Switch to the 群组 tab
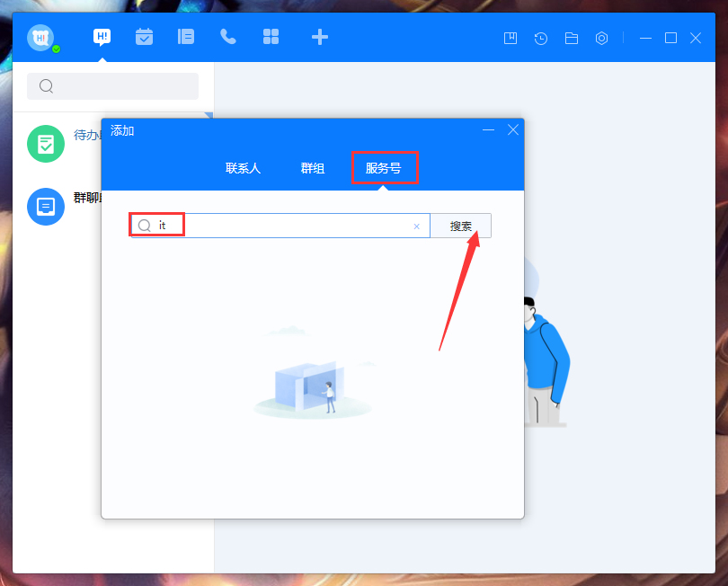The width and height of the screenshot is (728, 586). [x=313, y=168]
